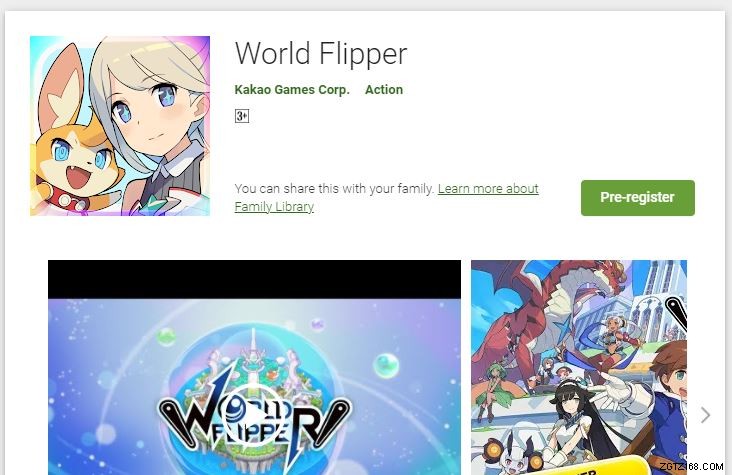
Task: Click the Pre-register button
Action: click(638, 198)
